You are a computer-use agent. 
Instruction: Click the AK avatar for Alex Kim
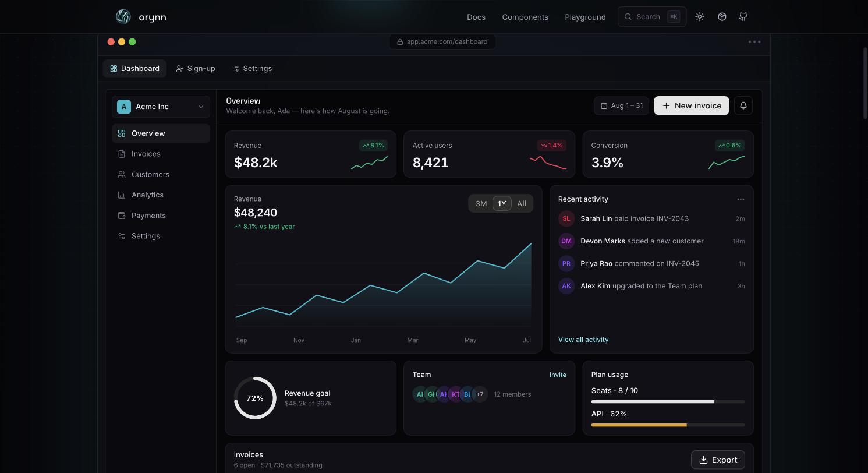click(x=566, y=286)
